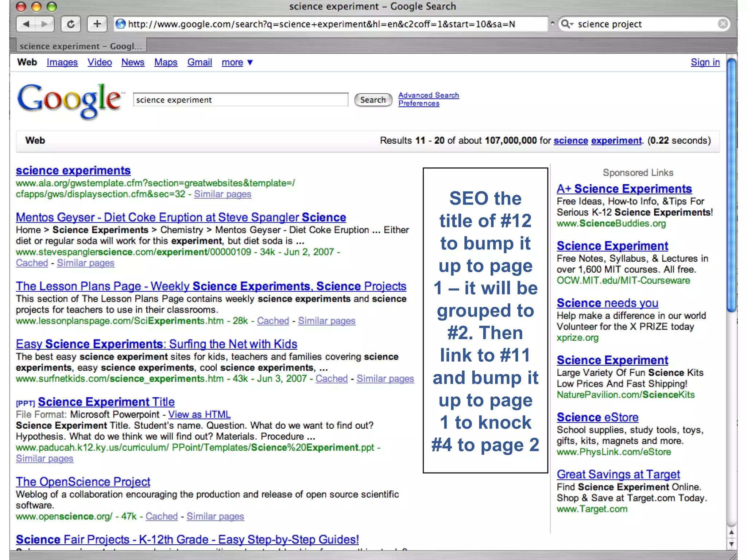This screenshot has height=560, width=747.
Task: Click 'experiment' link in results summary
Action: (616, 141)
